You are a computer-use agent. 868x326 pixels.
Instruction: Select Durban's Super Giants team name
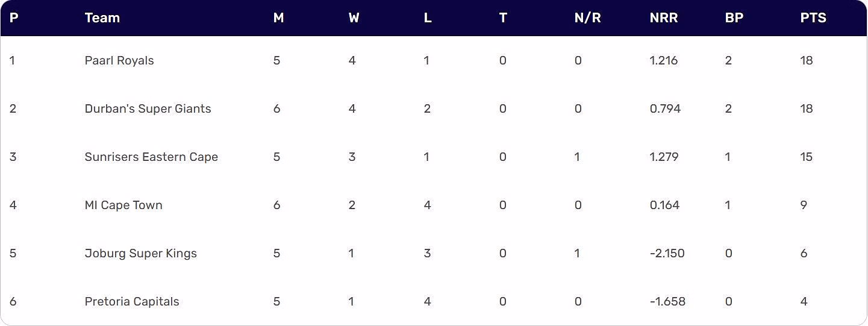click(x=148, y=108)
